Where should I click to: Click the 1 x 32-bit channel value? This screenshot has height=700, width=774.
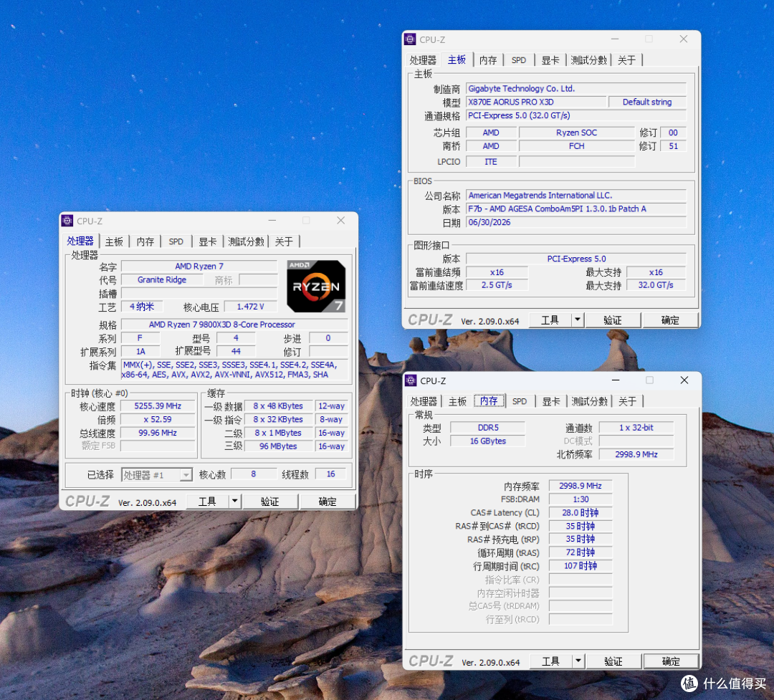pos(636,428)
